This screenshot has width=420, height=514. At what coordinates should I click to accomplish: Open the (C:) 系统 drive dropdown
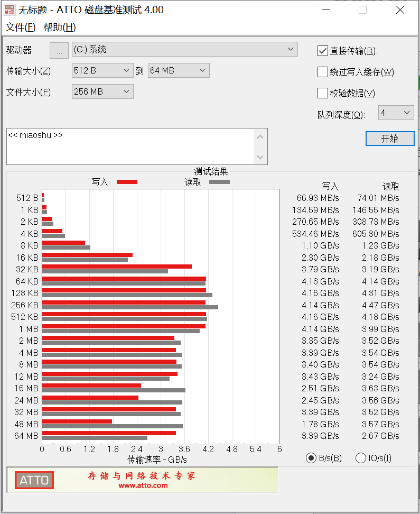coord(185,49)
